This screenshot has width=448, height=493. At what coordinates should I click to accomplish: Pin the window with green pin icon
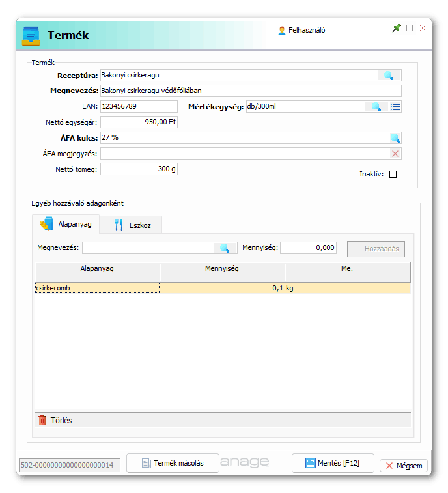click(x=397, y=29)
